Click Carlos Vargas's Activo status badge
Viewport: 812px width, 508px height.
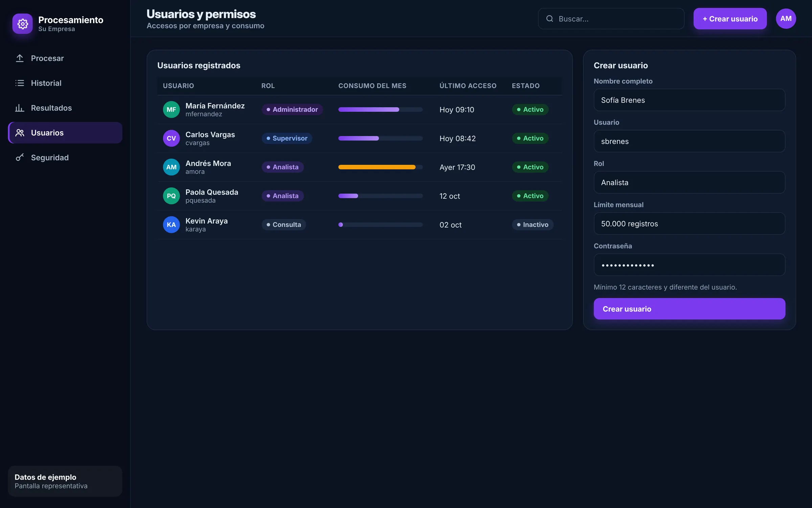click(x=530, y=138)
